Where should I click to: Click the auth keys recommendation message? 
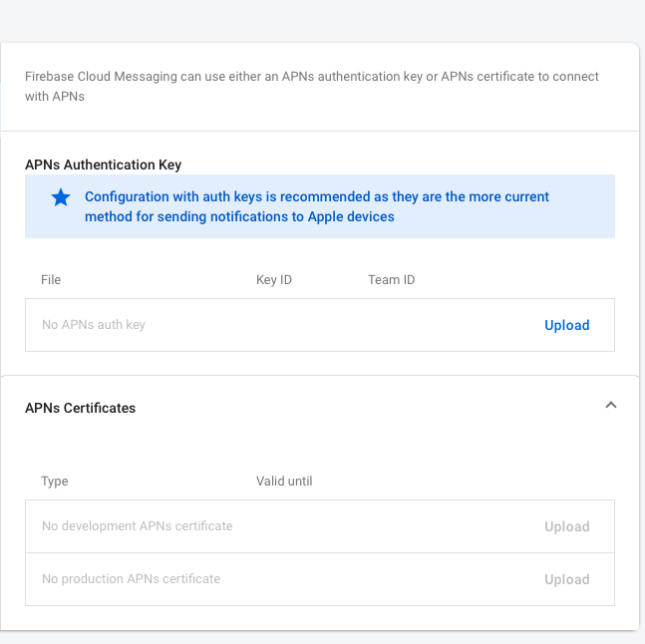click(317, 206)
